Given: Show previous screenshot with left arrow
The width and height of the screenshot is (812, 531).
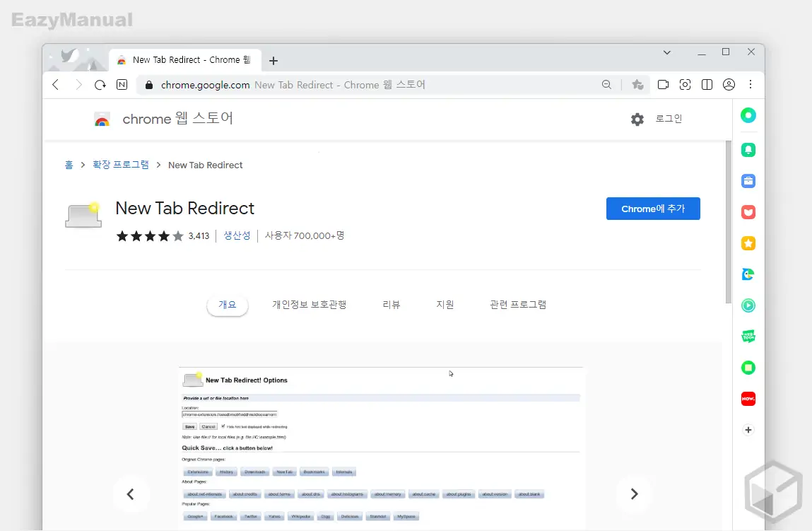Looking at the screenshot, I should coord(131,494).
